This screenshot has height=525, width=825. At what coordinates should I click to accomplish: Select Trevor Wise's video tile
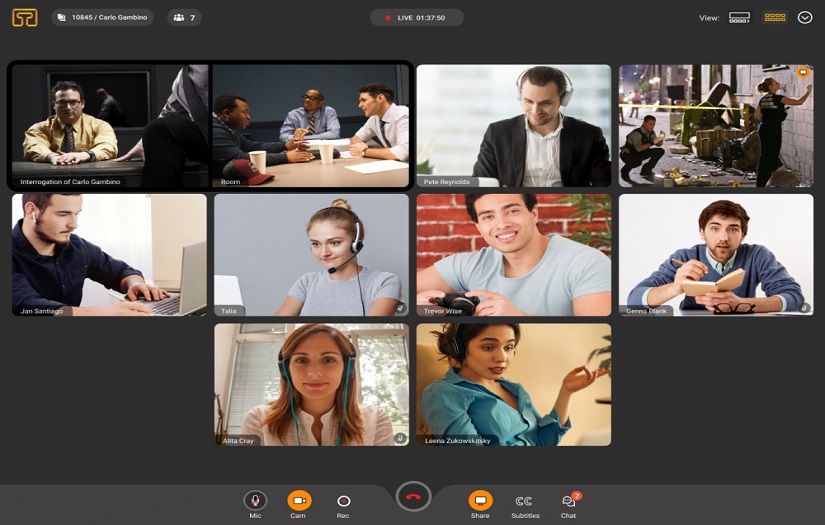point(514,255)
